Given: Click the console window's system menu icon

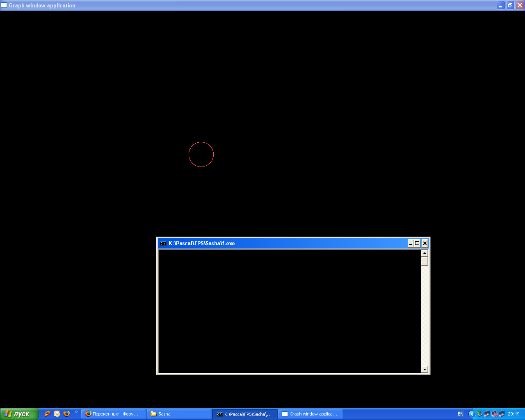Looking at the screenshot, I should (x=163, y=243).
